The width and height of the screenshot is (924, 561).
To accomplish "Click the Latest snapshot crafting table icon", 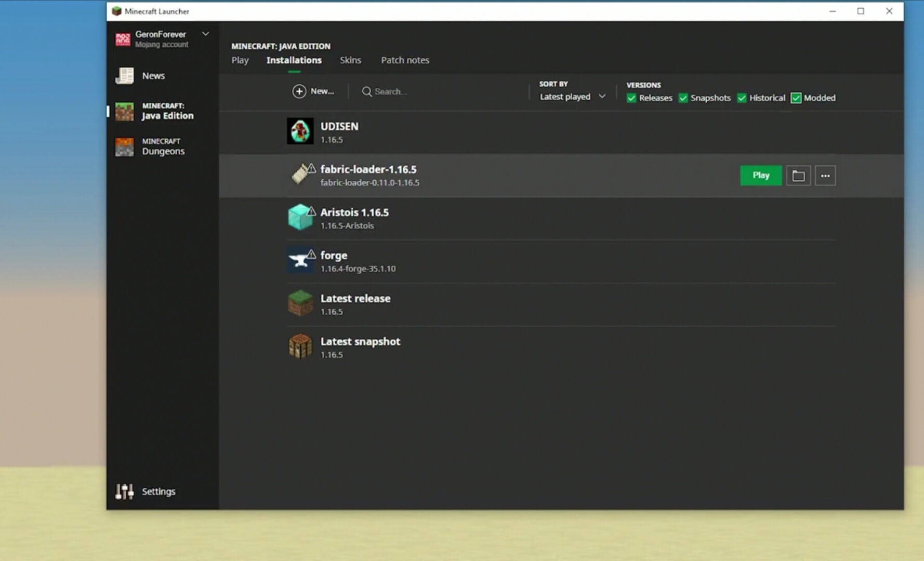I will [300, 346].
